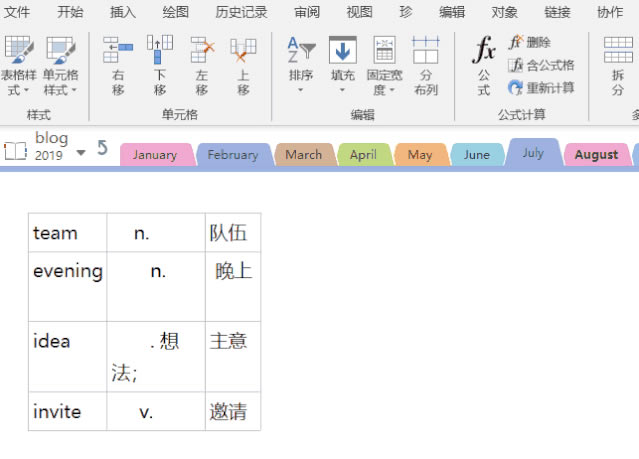Open the 编辑 ribbon tab
Viewport: 639px width, 459px height.
tap(452, 12)
